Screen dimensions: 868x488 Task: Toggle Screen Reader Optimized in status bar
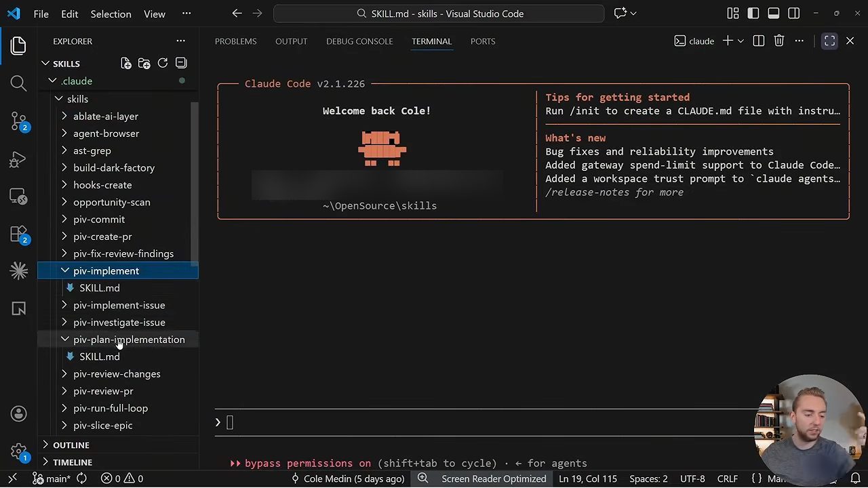(494, 479)
